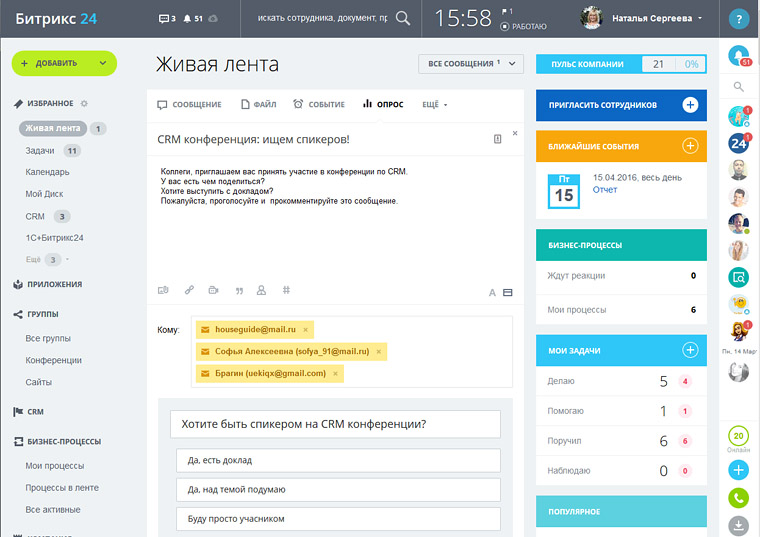Viewport: 760px width, 537px height.
Task: Click the important-message icon beside the title
Action: point(497,139)
